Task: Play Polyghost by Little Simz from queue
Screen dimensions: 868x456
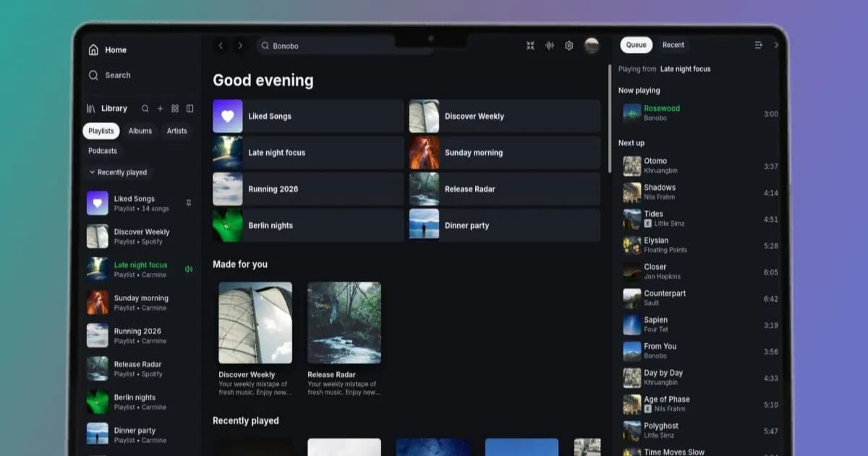Action: pos(700,431)
